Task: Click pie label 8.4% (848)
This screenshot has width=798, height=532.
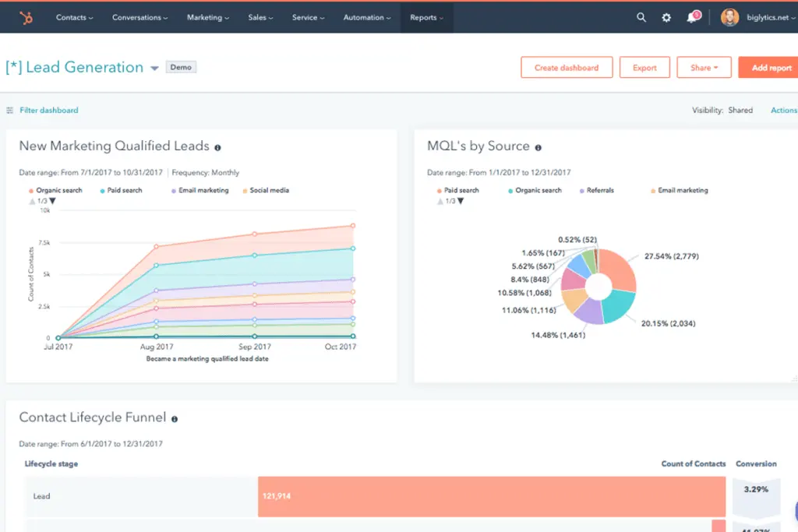Action: 530,279
